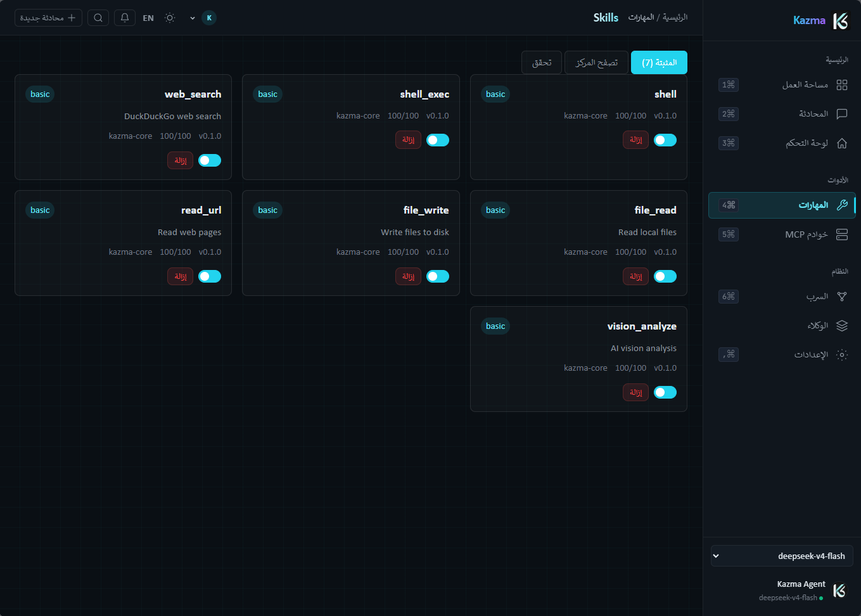Select the skills wrench icon in sidebar

tap(842, 205)
